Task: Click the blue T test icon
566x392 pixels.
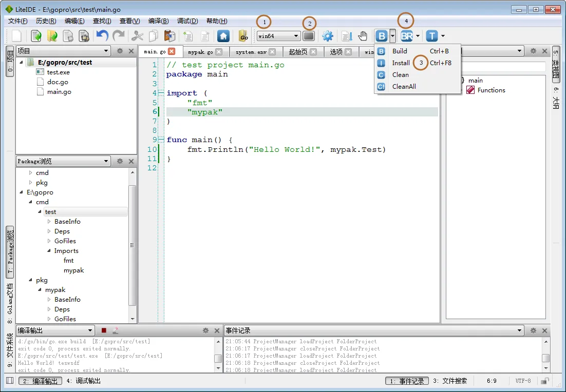Action: tap(432, 36)
